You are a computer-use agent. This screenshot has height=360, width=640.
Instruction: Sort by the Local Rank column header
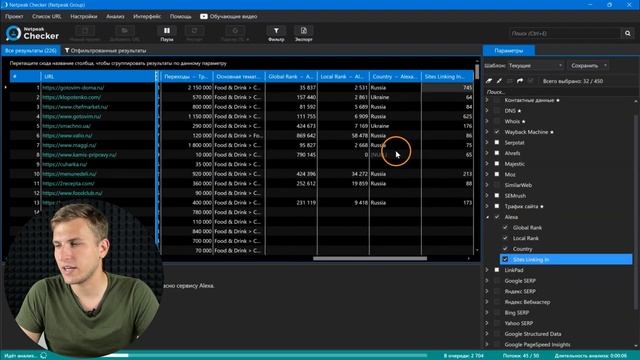click(x=343, y=76)
